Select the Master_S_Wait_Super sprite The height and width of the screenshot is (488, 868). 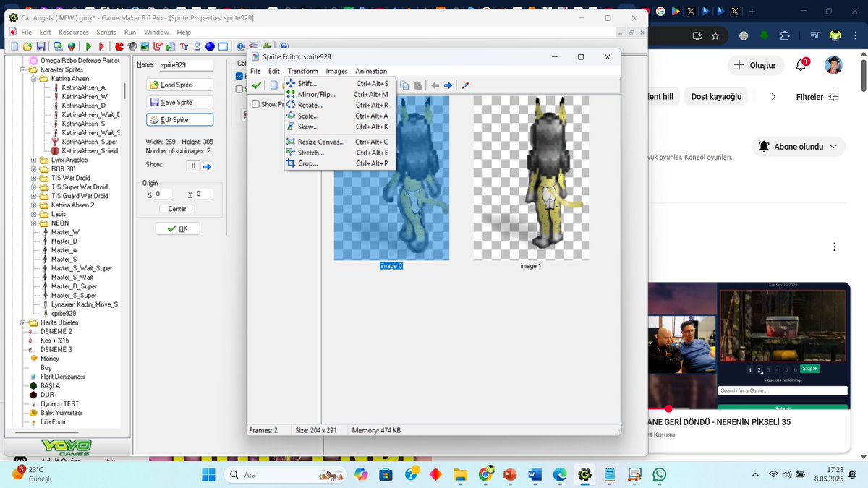pyautogui.click(x=82, y=268)
